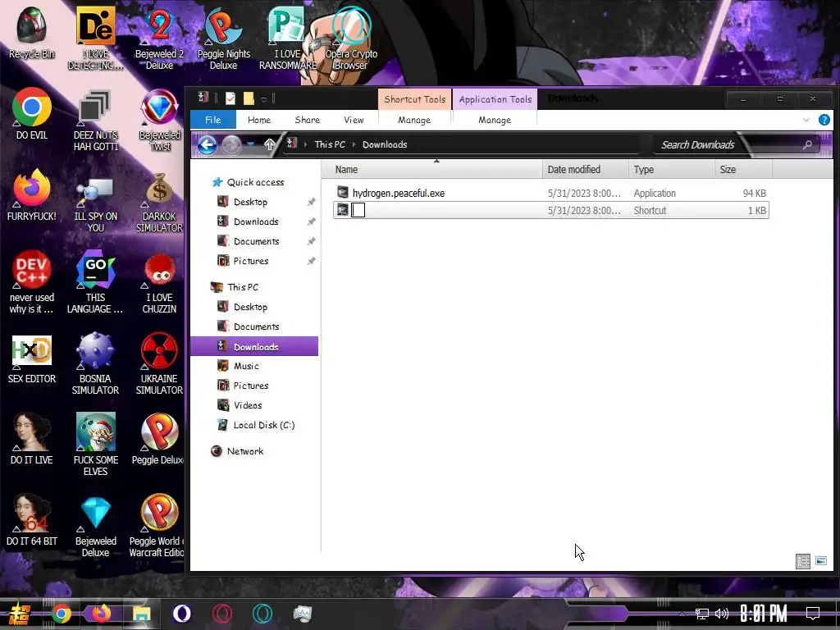Sort files by the Type column
Viewport: 840px width, 630px height.
(x=672, y=169)
